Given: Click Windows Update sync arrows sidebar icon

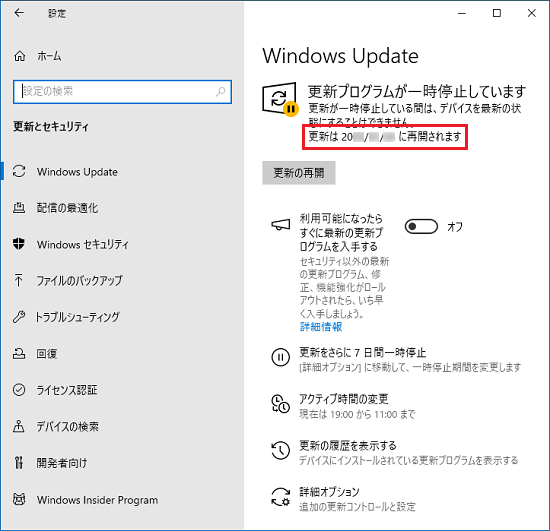Looking at the screenshot, I should pyautogui.click(x=19, y=172).
